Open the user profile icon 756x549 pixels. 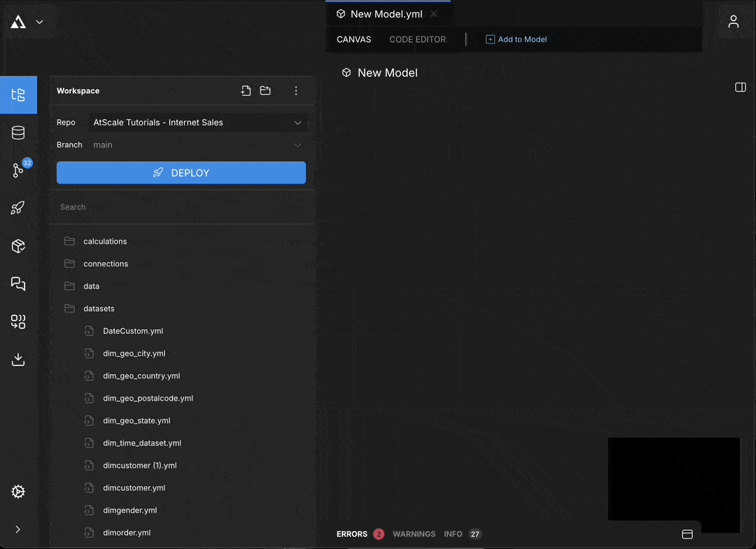pyautogui.click(x=734, y=22)
